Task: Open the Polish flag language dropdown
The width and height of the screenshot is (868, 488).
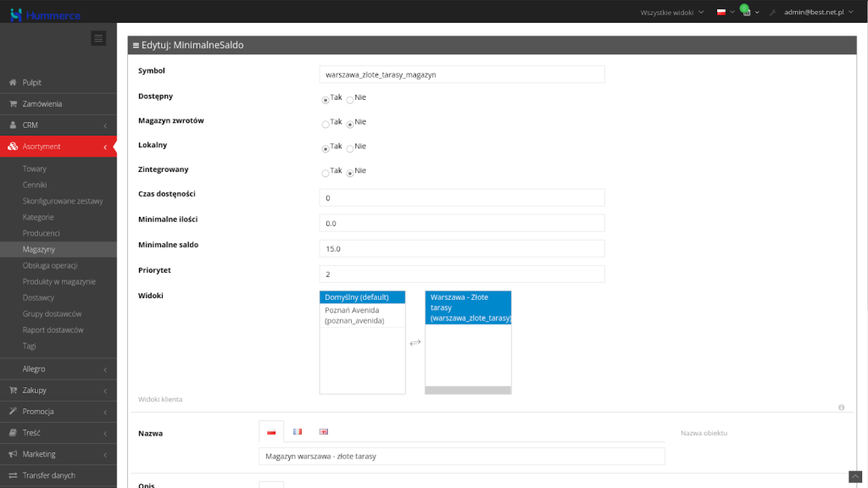Action: [726, 13]
